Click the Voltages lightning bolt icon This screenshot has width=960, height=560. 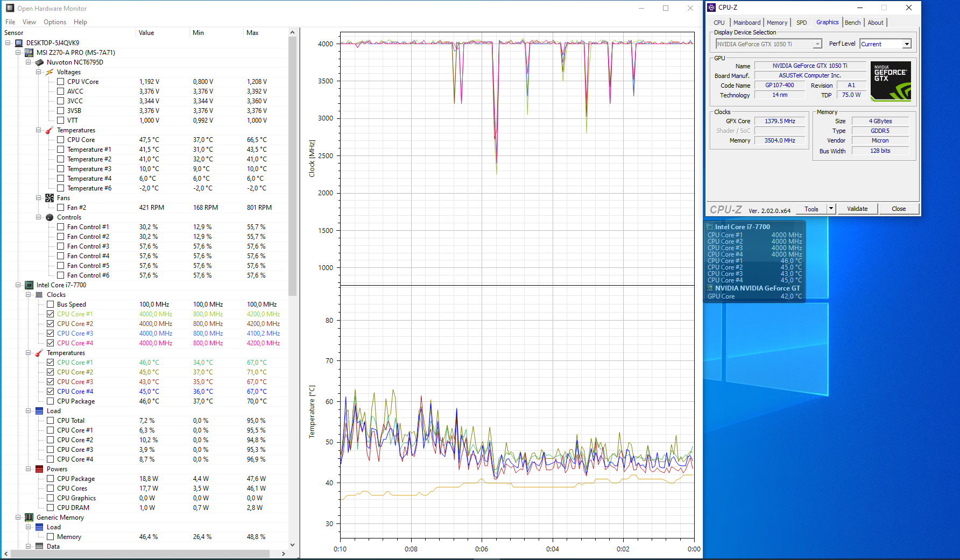tap(50, 72)
